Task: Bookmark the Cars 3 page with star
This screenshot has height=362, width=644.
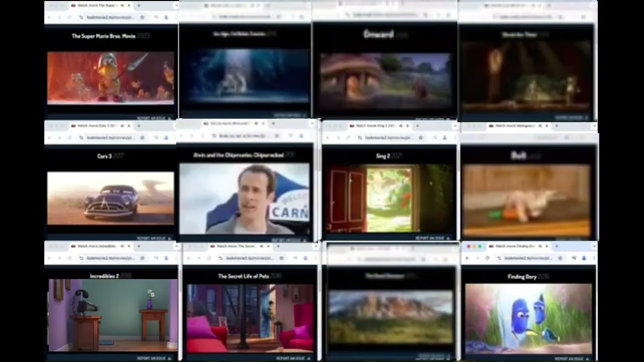Action: pyautogui.click(x=142, y=137)
